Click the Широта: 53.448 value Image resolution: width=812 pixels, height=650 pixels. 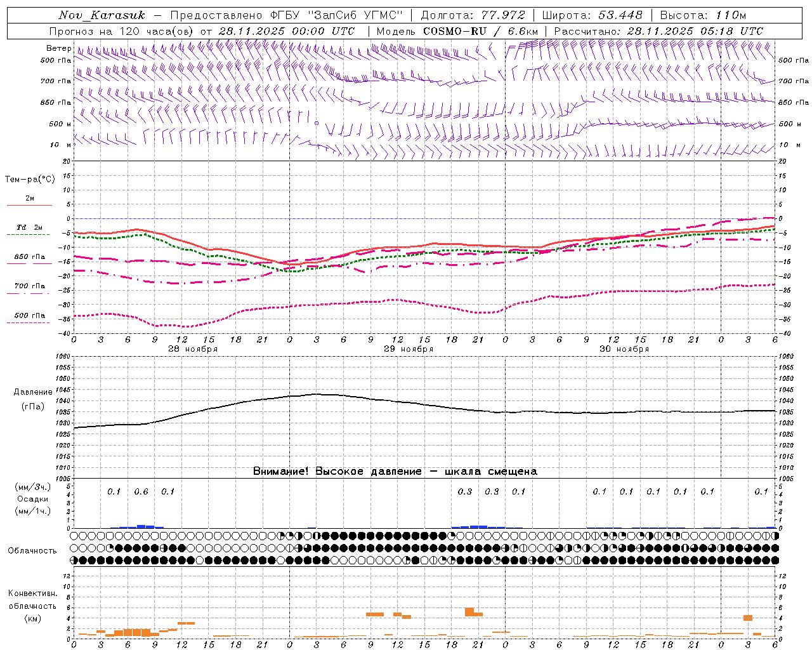[x=592, y=15]
